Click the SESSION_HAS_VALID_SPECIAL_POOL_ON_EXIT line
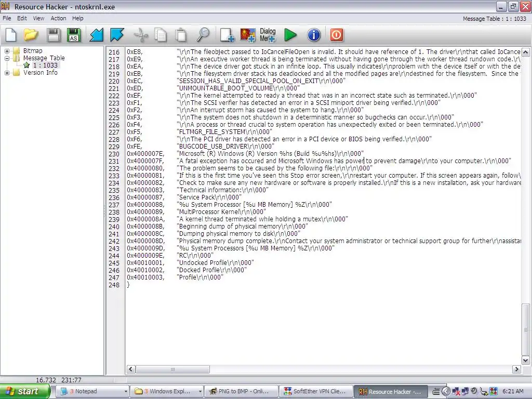The image size is (532, 399). click(261, 81)
